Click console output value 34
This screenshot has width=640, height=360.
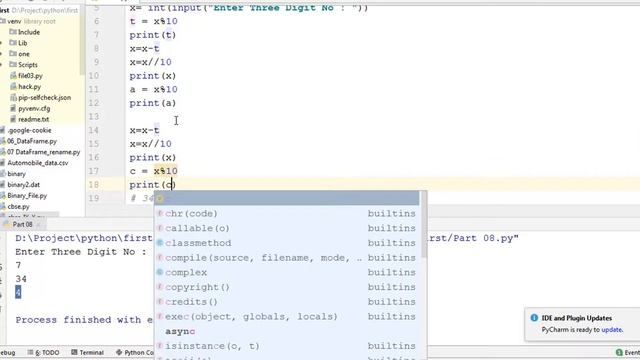(x=21, y=279)
